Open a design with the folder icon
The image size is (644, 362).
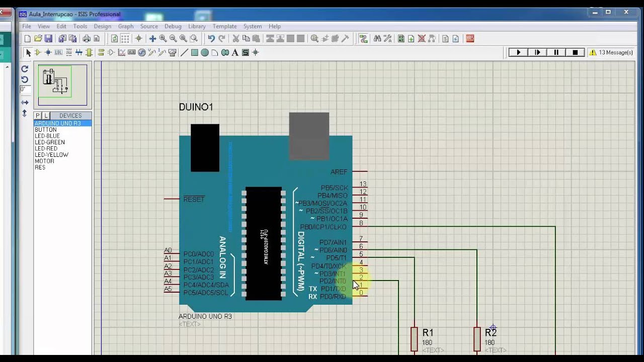tap(38, 39)
